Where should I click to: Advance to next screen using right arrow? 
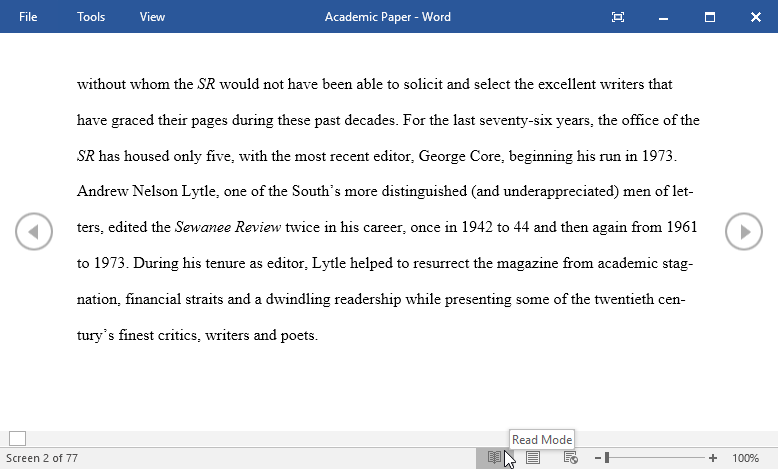(744, 232)
